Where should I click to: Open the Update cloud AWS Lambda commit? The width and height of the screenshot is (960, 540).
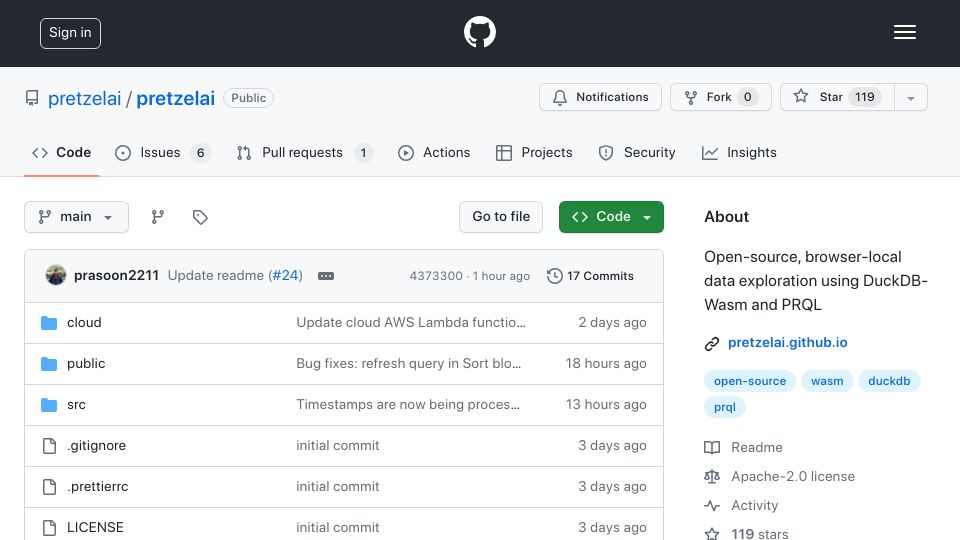click(411, 323)
